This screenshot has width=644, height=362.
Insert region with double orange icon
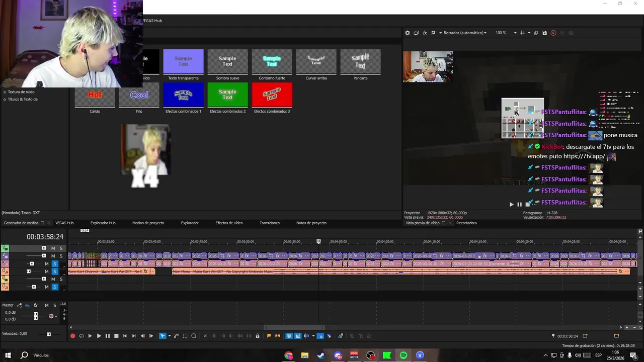[277, 336]
